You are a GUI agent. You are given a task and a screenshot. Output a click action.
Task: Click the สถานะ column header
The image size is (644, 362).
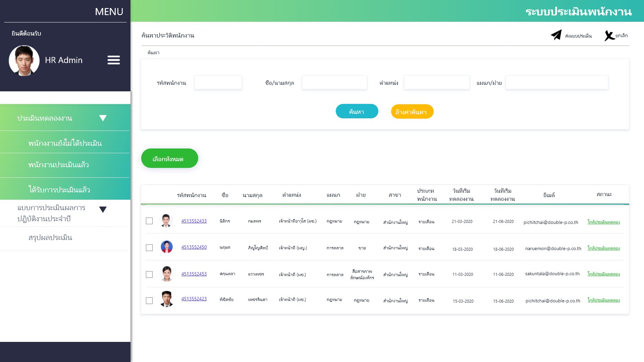tap(604, 194)
